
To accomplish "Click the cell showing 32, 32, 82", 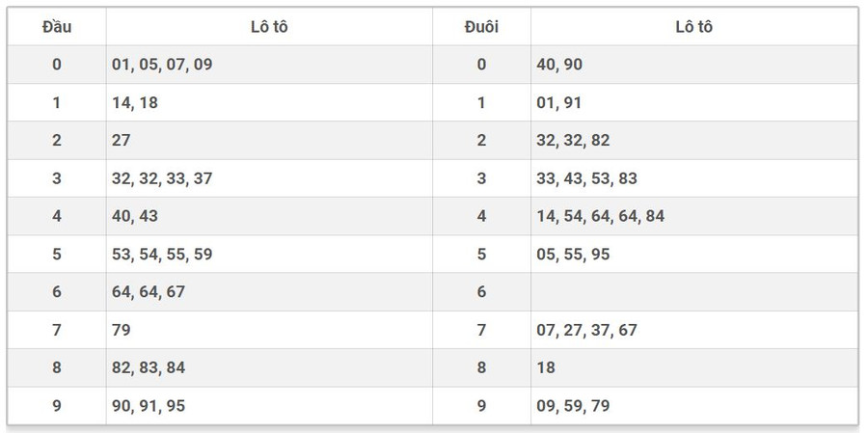I will pos(573,141).
